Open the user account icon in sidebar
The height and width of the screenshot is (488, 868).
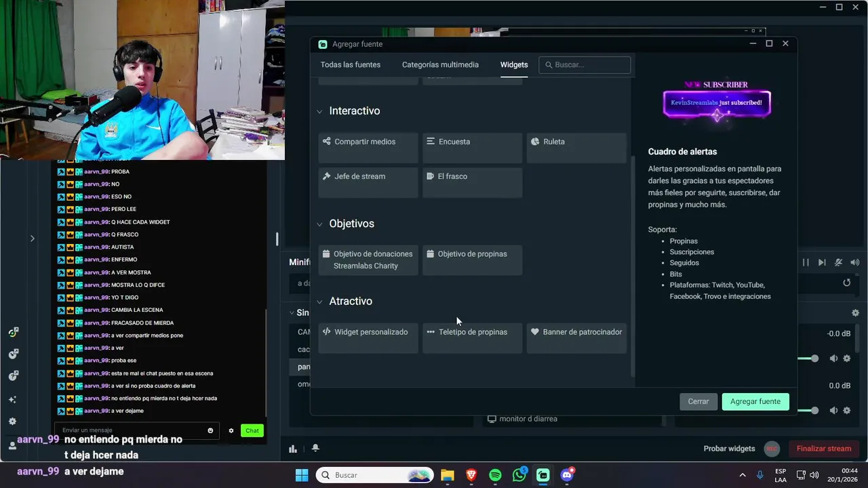(12, 445)
